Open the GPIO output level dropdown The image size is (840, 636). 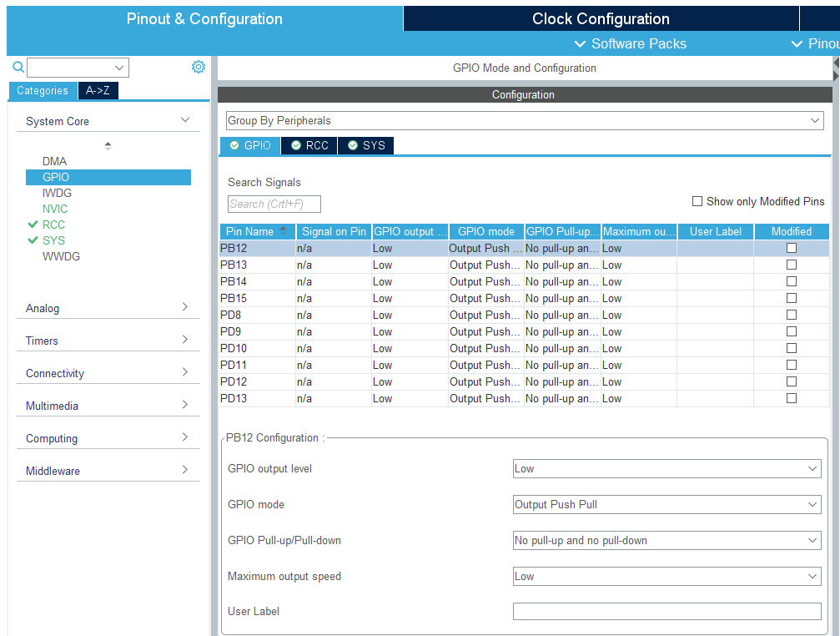pyautogui.click(x=667, y=469)
